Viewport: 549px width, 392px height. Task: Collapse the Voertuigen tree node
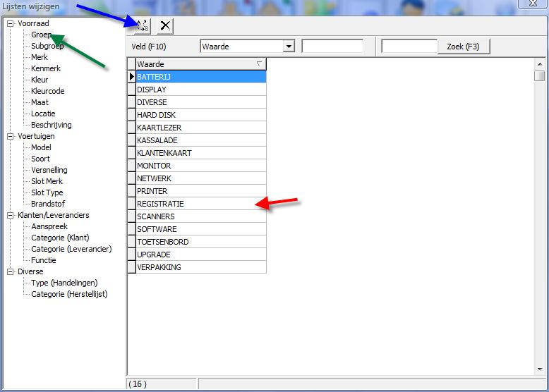click(x=11, y=136)
